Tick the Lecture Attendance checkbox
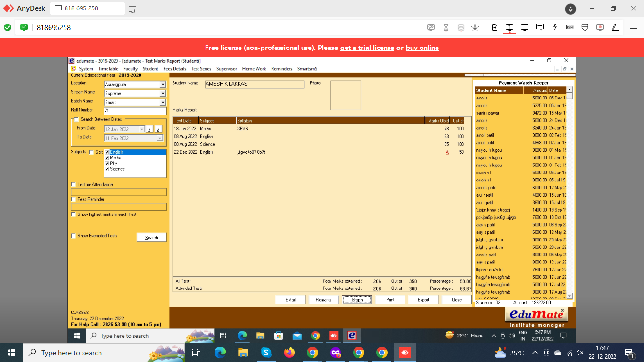 73,185
